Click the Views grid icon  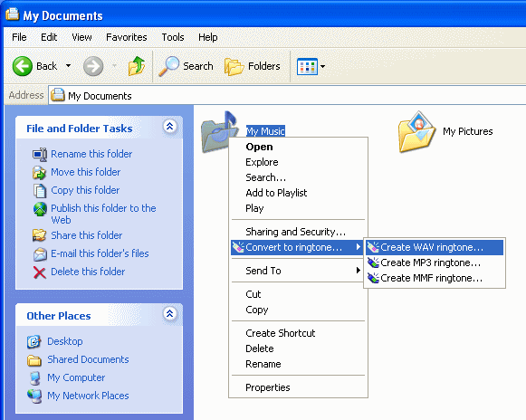pos(307,66)
